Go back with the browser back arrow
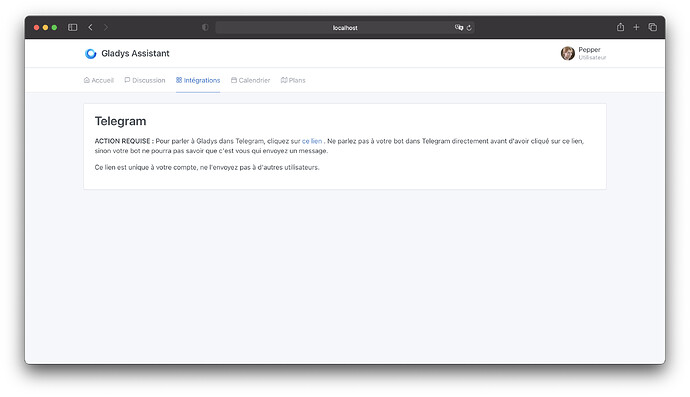This screenshot has width=690, height=397. (90, 27)
